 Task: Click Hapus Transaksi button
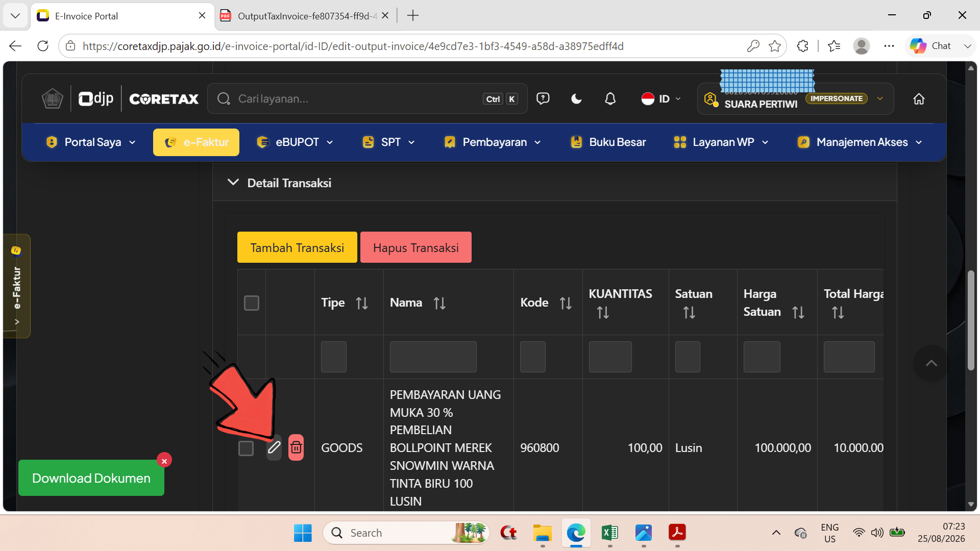click(x=416, y=247)
